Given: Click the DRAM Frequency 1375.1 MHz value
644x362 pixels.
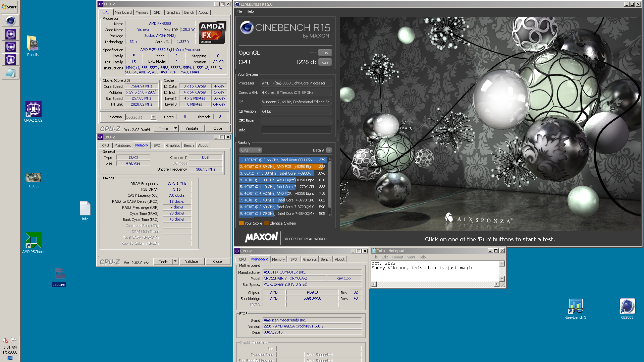Looking at the screenshot, I should coord(177,183).
